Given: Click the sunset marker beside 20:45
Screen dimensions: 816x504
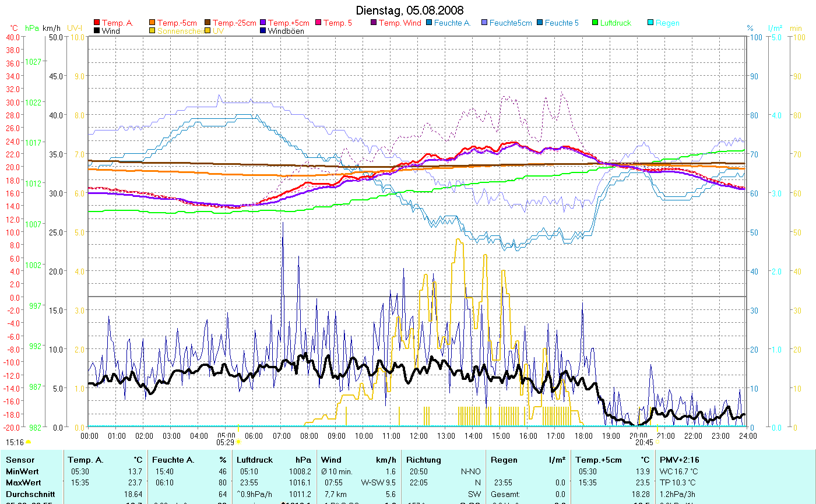Looking at the screenshot, I should click(657, 442).
